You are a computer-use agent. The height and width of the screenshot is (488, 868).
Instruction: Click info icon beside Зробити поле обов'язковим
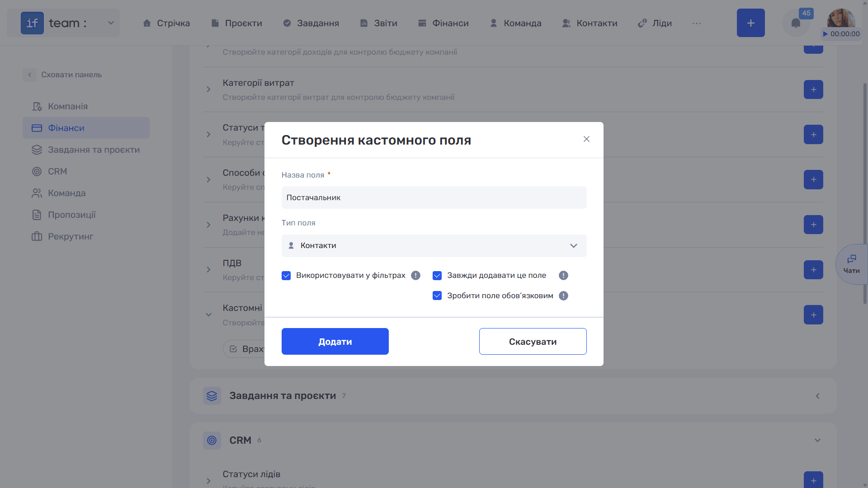[x=563, y=296]
